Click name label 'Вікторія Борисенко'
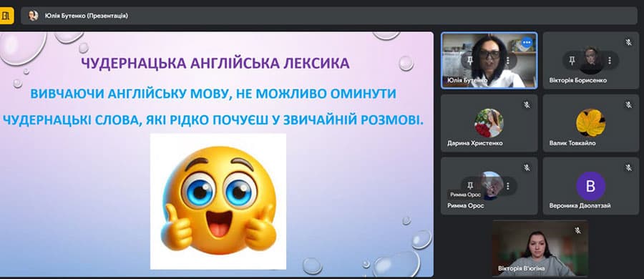 pyautogui.click(x=578, y=81)
